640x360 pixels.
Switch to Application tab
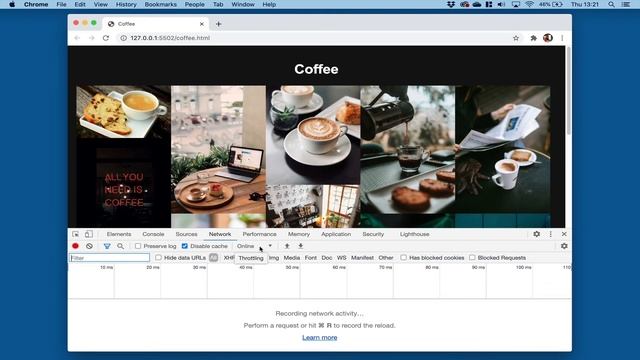pyautogui.click(x=336, y=234)
